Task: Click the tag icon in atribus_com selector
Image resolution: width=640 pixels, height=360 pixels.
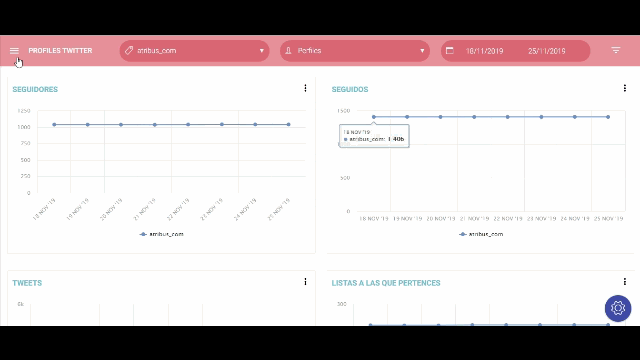Action: pos(129,51)
